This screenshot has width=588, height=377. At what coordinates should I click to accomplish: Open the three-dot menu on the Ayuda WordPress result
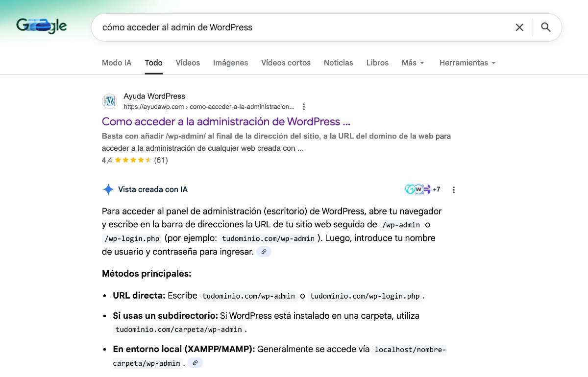pyautogui.click(x=303, y=106)
